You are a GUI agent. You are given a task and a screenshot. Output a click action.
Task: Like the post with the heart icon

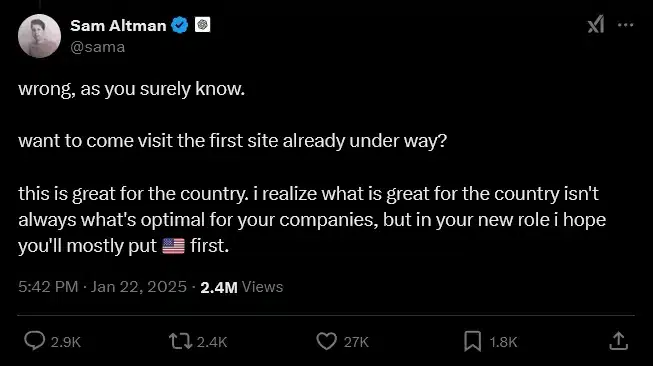pyautogui.click(x=326, y=341)
